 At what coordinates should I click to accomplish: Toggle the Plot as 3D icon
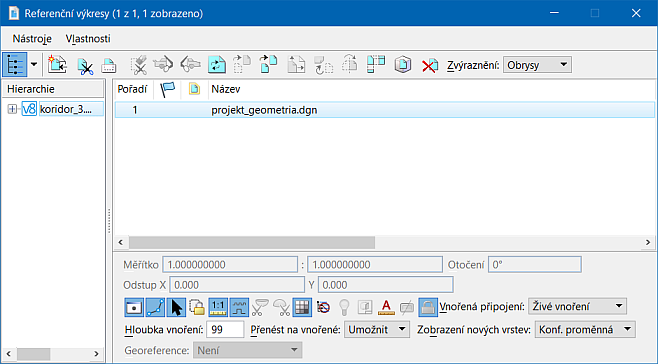point(365,307)
